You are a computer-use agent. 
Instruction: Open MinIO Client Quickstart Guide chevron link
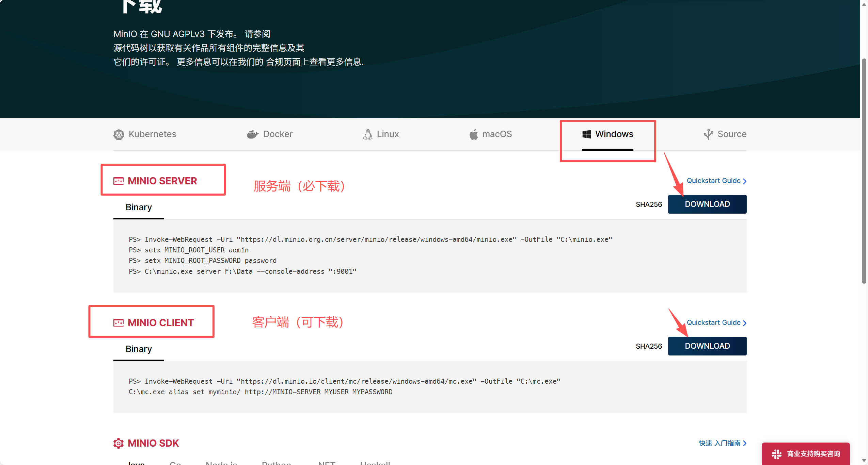[744, 323]
